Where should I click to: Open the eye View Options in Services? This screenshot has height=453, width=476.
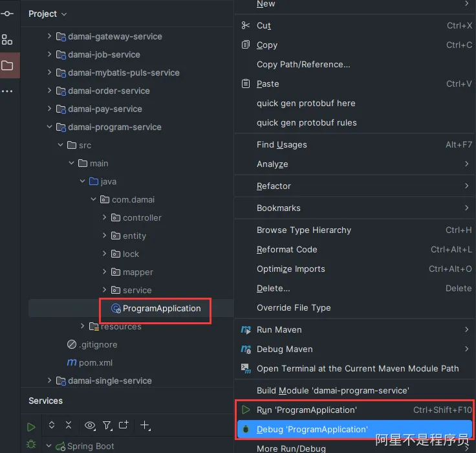[89, 425]
